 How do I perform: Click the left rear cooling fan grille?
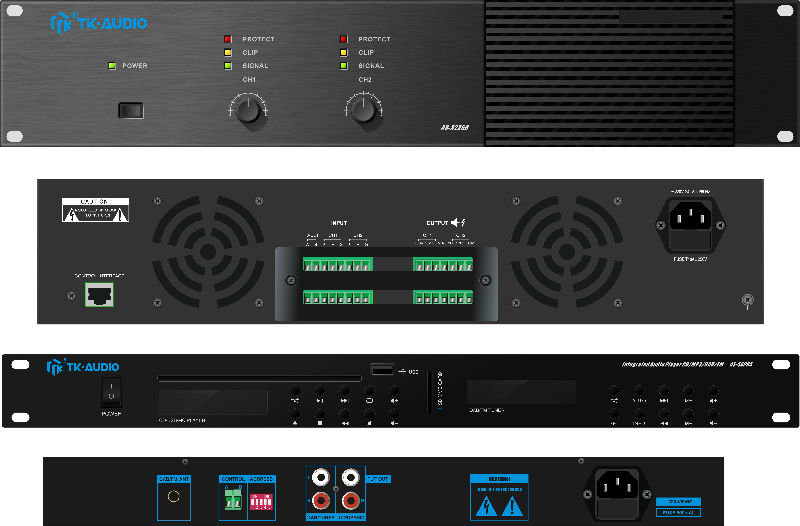point(208,249)
